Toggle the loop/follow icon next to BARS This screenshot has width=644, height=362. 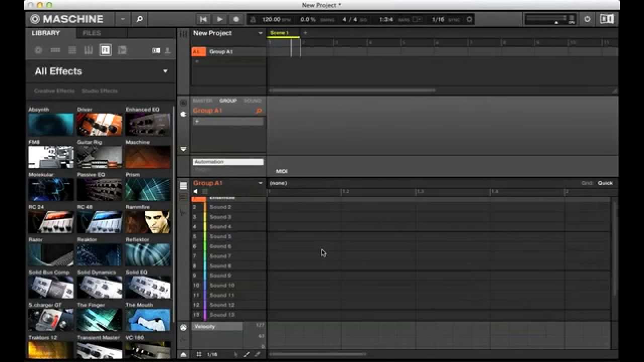[x=417, y=20]
